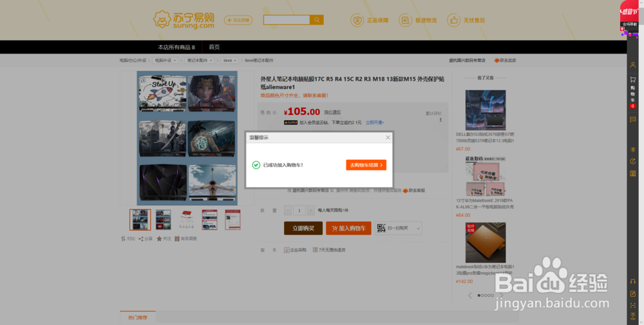Image resolution: width=644 pixels, height=325 pixels.
Task: Click the 联系客服 link under seller info
Action: point(413,190)
